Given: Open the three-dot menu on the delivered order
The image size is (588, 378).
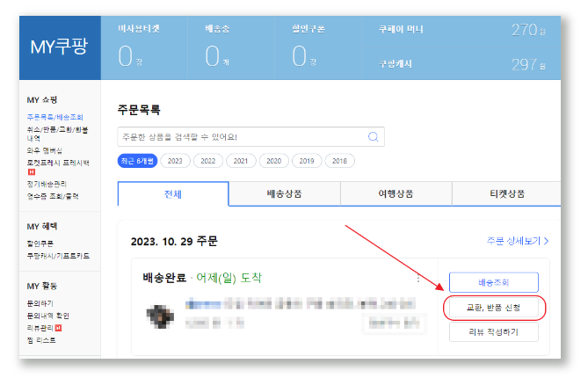Looking at the screenshot, I should tap(418, 279).
